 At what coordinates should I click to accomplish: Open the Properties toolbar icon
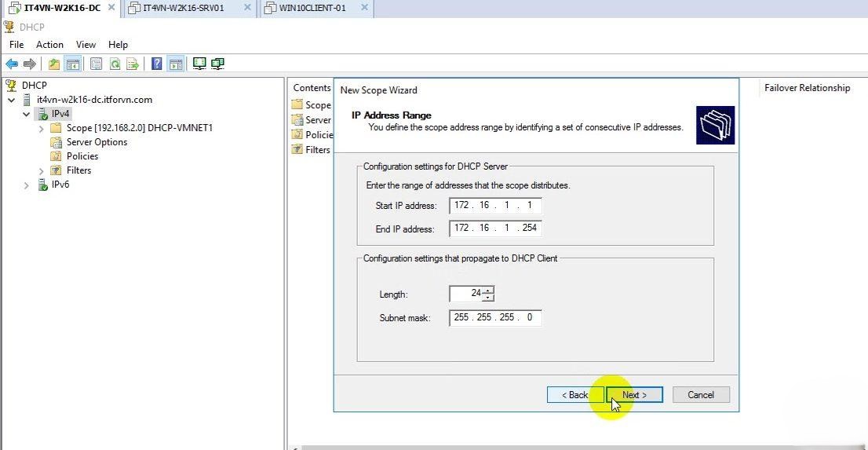tap(96, 64)
